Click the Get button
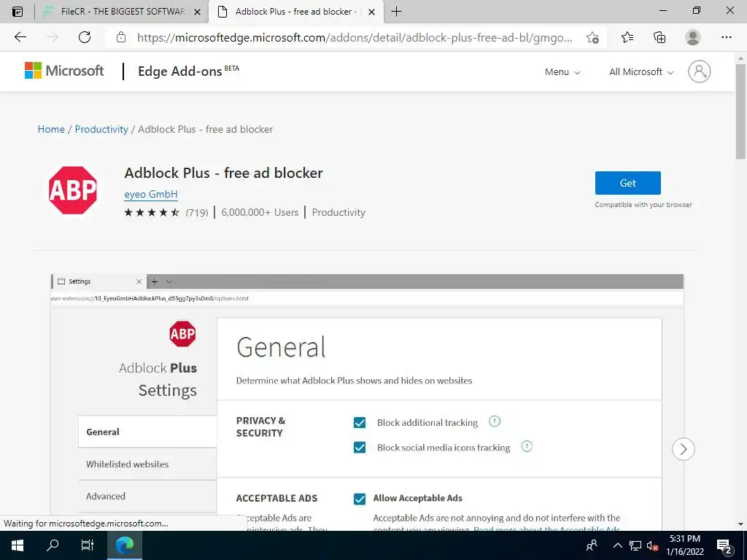 pyautogui.click(x=627, y=183)
